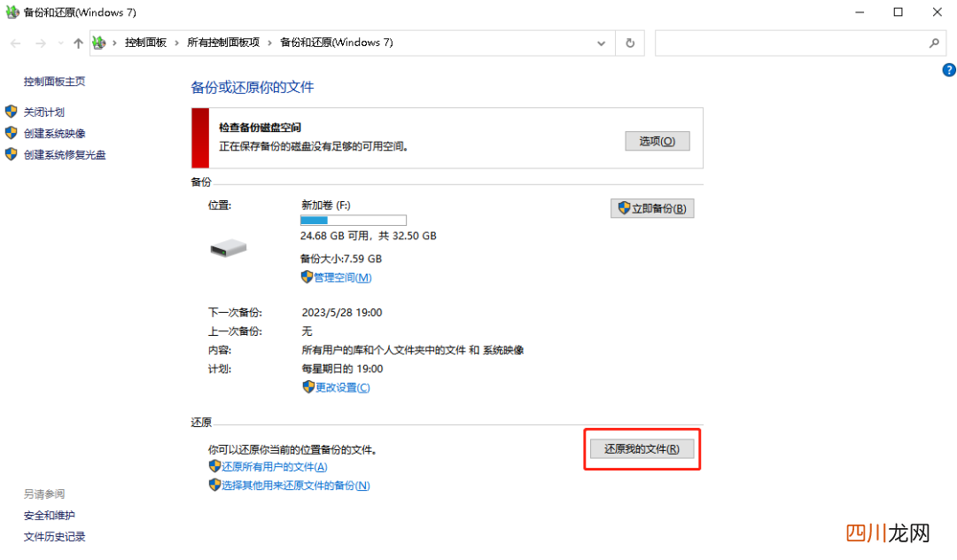Select 所有控制面板项 in the breadcrumb

(223, 43)
